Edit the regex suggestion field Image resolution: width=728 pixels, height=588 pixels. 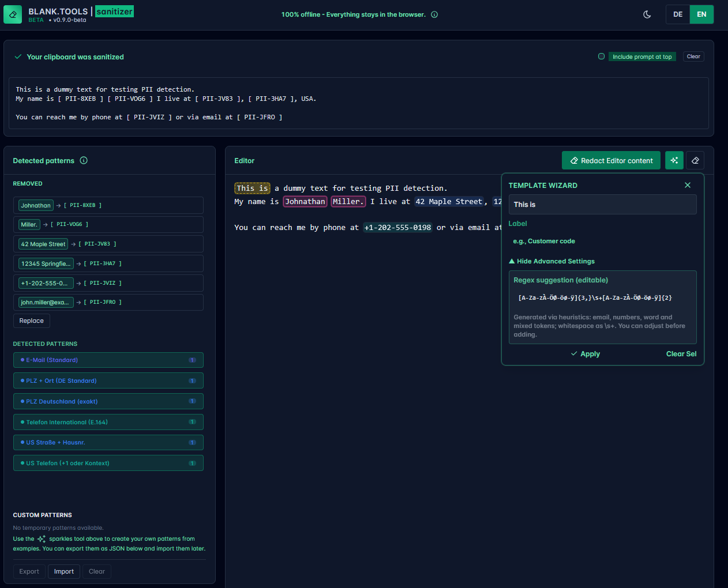[x=602, y=297]
